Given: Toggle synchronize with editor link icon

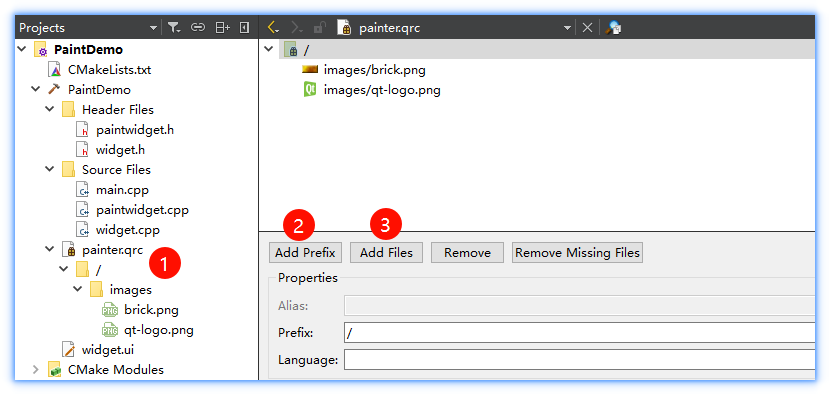Looking at the screenshot, I should coord(198,28).
